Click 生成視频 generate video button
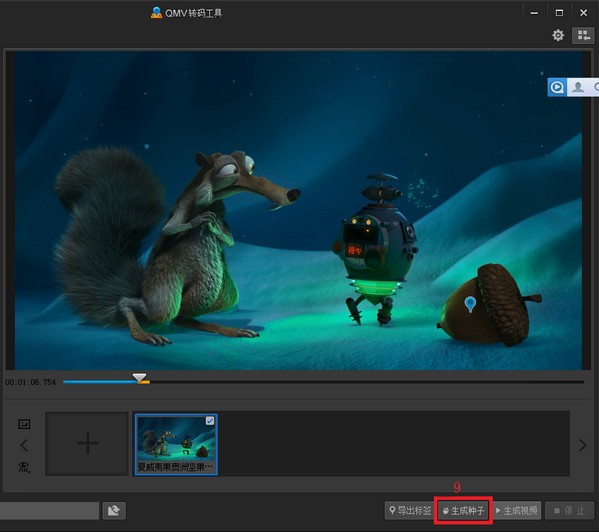Screen dimensions: 599x532 pos(516,511)
